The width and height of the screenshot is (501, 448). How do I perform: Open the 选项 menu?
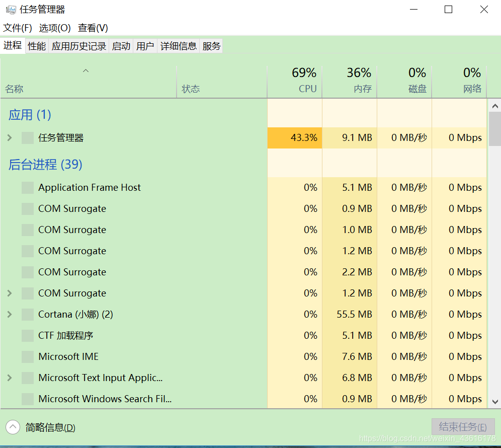[x=55, y=28]
